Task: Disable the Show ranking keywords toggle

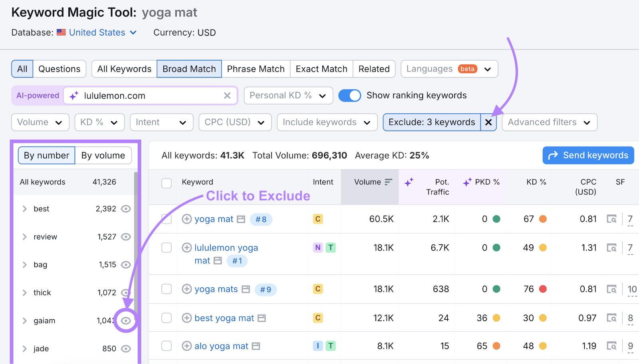Action: pyautogui.click(x=349, y=95)
